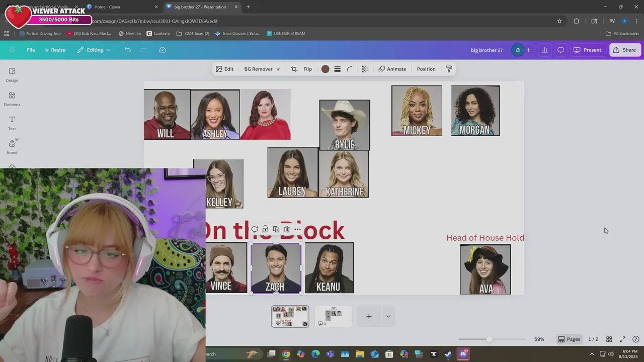Click the Share button

click(x=624, y=50)
